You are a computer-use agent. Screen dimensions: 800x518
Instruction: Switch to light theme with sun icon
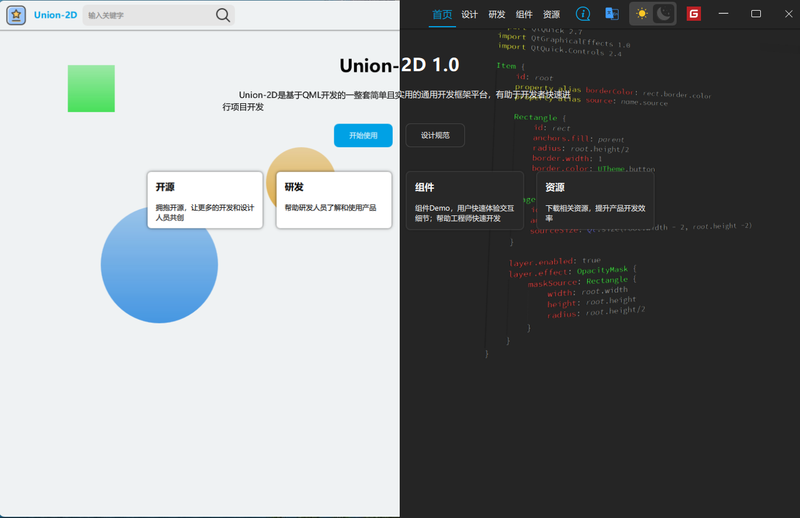pyautogui.click(x=641, y=14)
